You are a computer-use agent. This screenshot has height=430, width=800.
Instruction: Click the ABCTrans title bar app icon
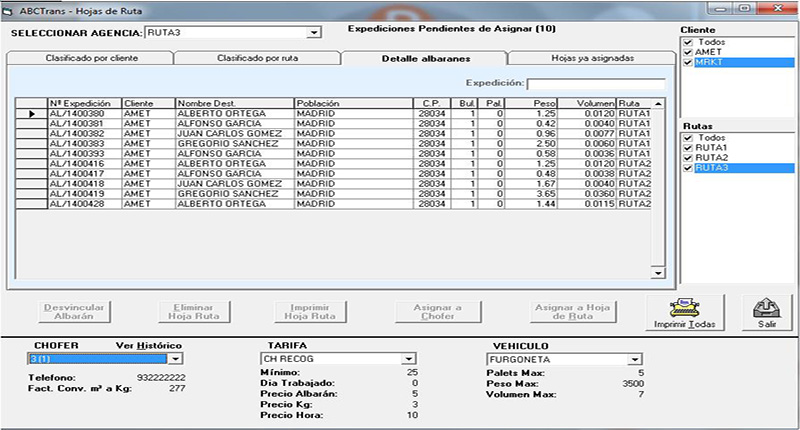pos(8,11)
